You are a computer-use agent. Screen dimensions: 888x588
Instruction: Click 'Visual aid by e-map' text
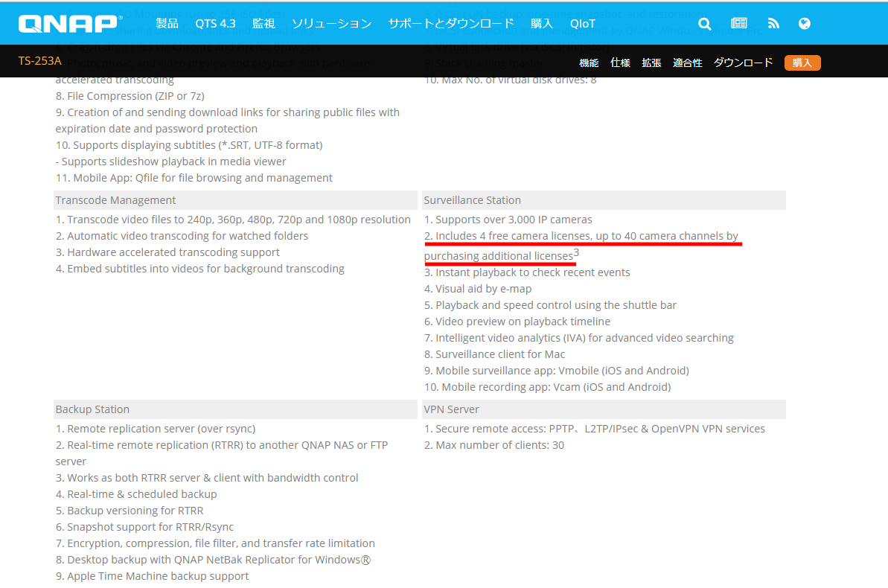coord(478,289)
